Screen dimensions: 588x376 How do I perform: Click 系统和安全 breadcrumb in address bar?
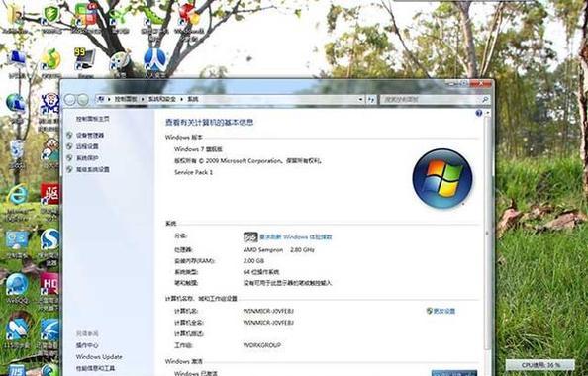point(162,99)
